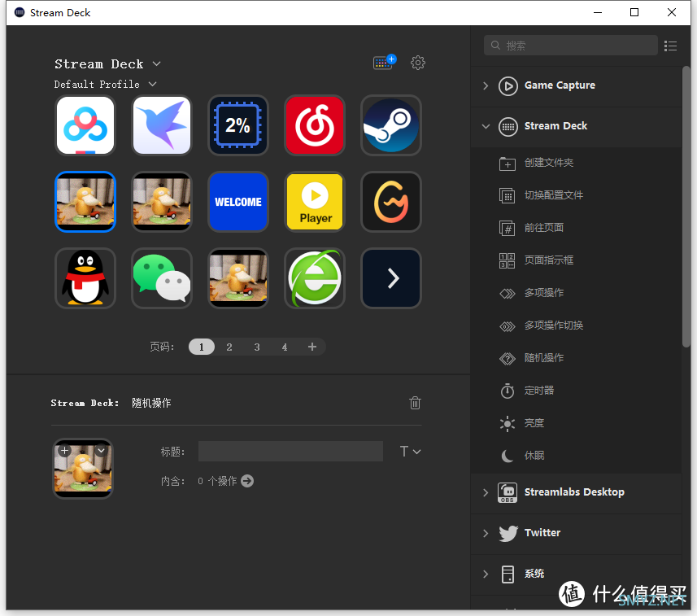Switch to page 4
This screenshot has width=697, height=616.
click(x=285, y=347)
